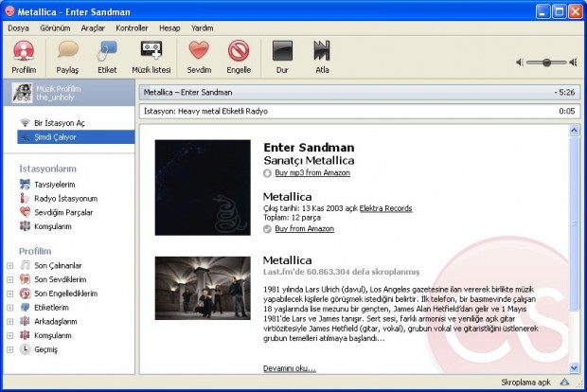
Task: Click the İstasyon Heavy metal radio bar
Action: coord(360,111)
